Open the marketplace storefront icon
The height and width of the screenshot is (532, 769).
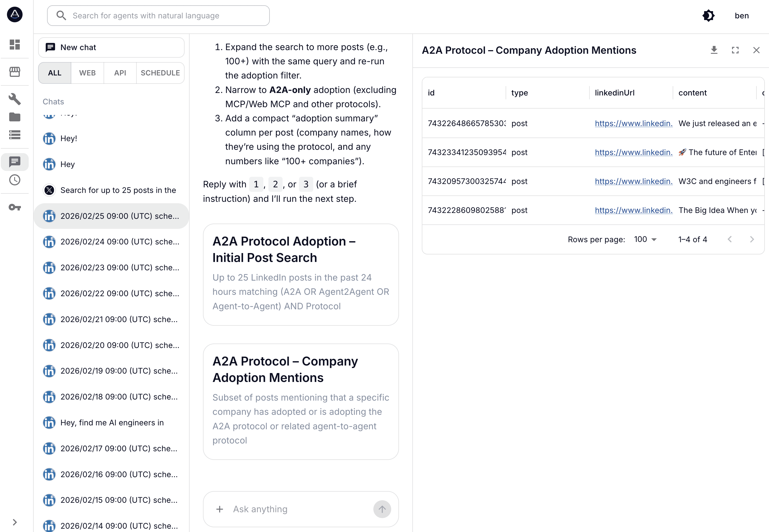pos(15,72)
